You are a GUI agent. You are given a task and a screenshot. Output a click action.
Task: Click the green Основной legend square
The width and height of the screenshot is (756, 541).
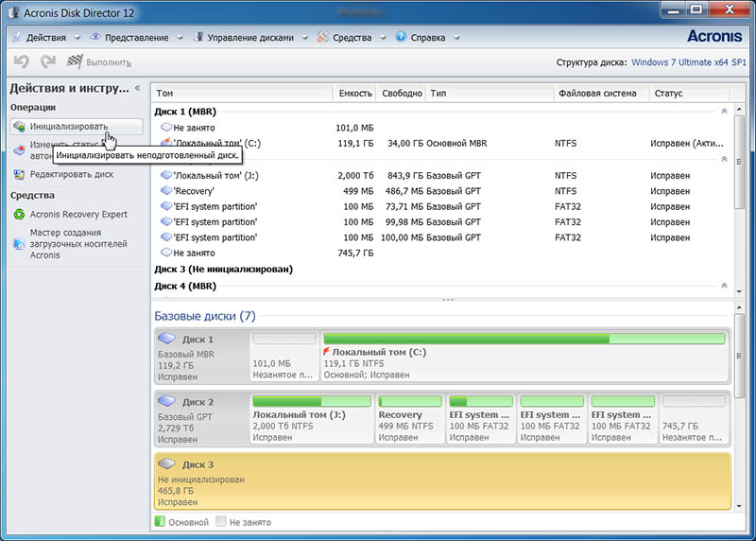(160, 522)
